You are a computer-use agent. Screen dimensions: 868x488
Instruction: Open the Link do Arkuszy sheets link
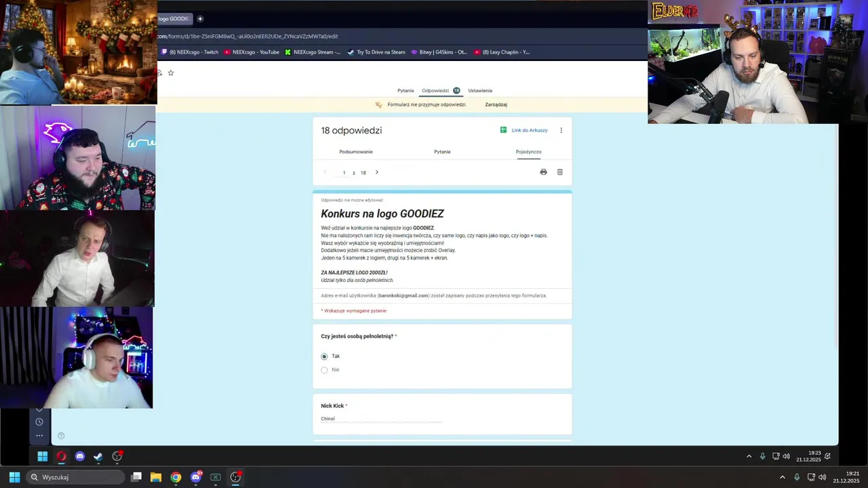(x=524, y=130)
